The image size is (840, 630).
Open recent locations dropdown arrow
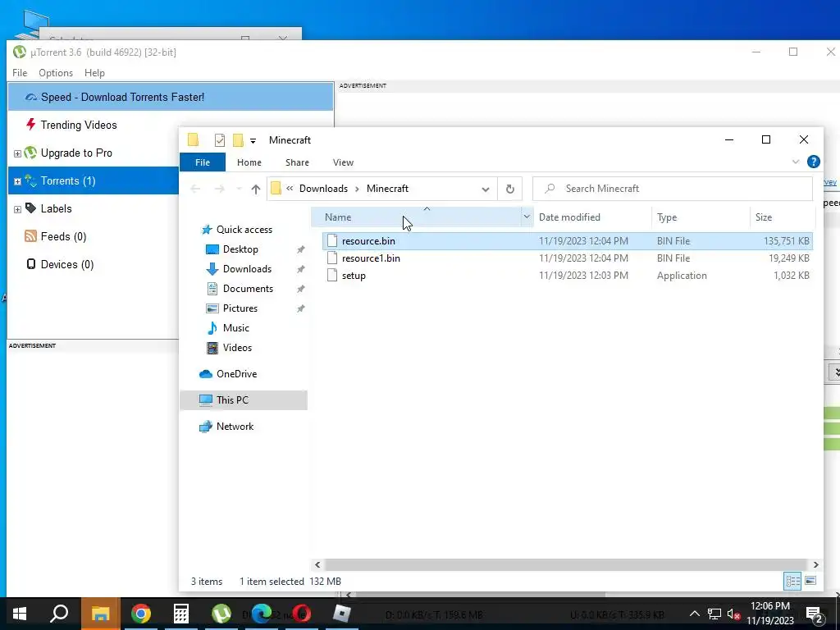point(239,189)
